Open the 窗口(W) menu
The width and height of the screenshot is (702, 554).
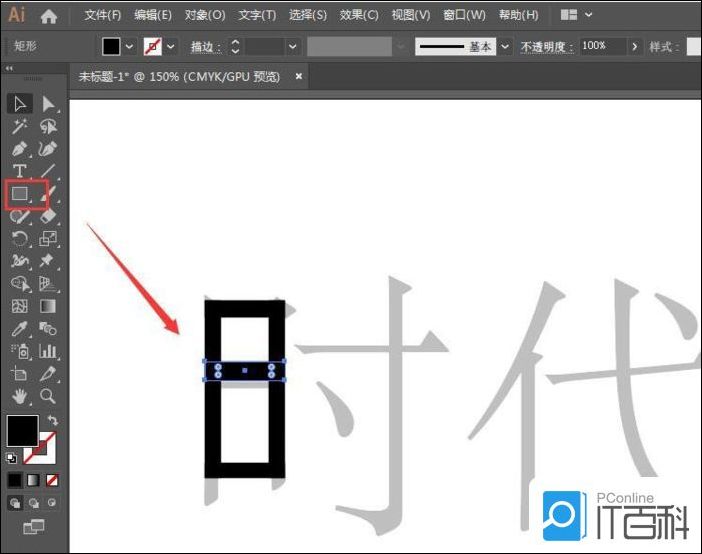tap(464, 15)
